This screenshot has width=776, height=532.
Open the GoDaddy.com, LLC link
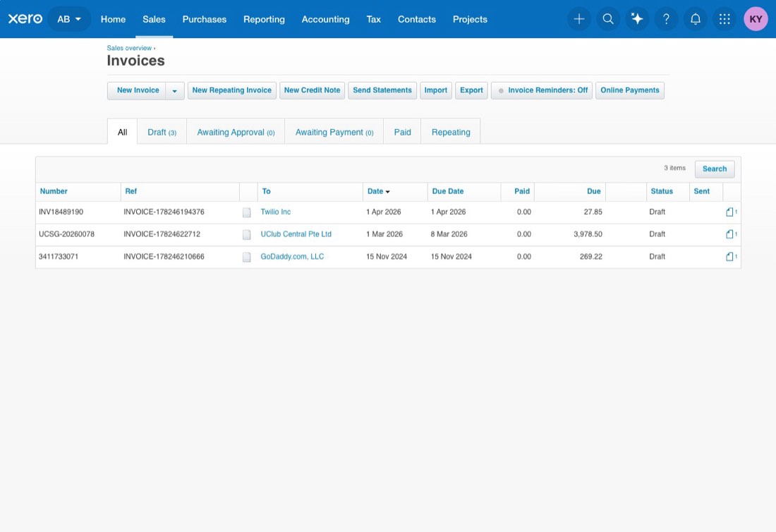tap(292, 256)
